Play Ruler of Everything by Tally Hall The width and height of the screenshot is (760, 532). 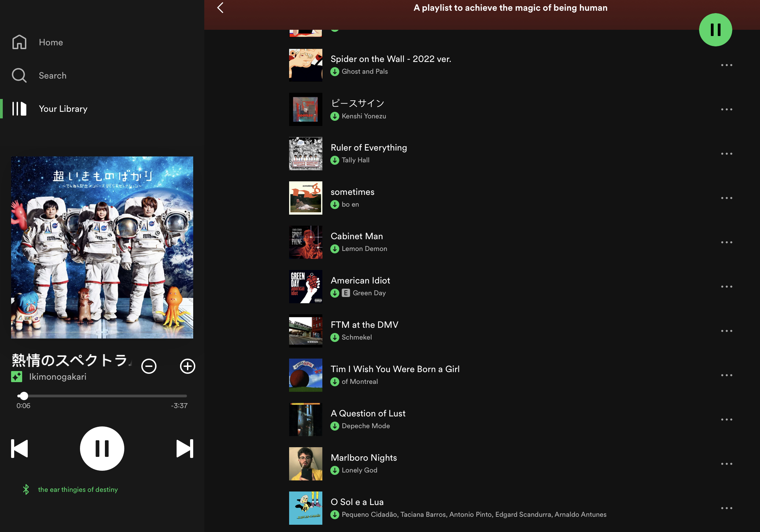point(368,148)
